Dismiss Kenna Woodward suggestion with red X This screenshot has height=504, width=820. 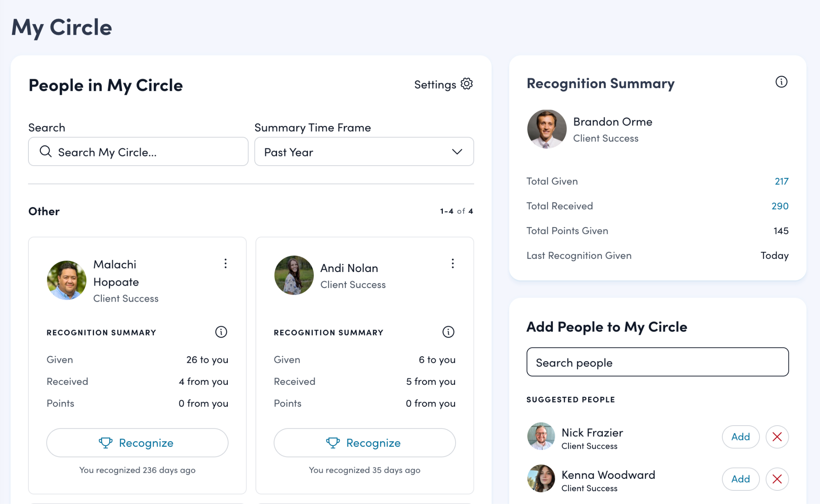(777, 479)
